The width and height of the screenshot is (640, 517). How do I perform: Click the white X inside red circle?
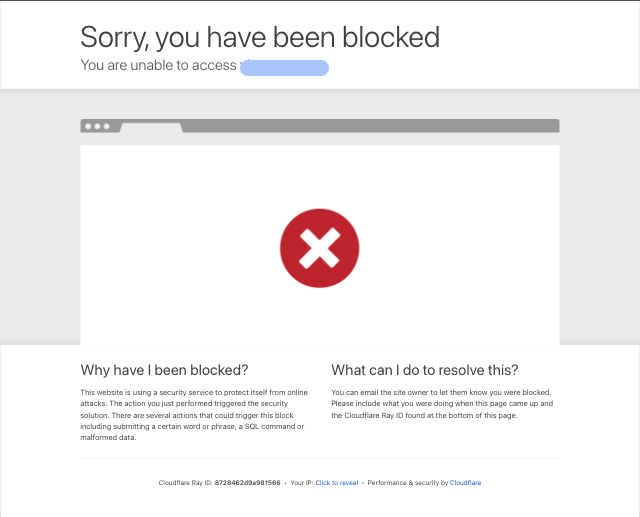tap(320, 248)
